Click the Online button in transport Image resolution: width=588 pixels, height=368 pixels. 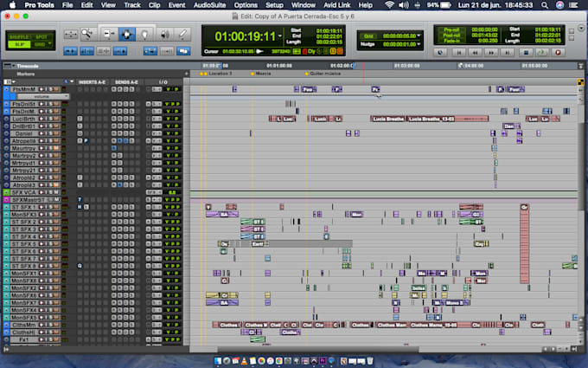point(440,53)
